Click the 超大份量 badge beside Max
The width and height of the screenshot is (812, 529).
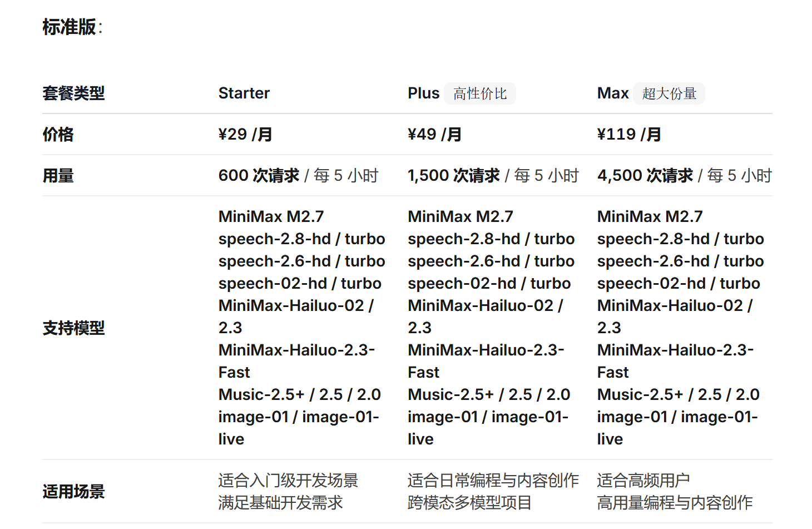click(x=669, y=93)
